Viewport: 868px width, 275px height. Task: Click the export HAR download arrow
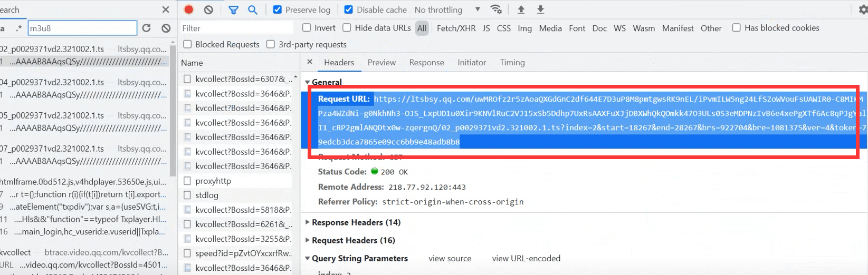click(x=540, y=9)
